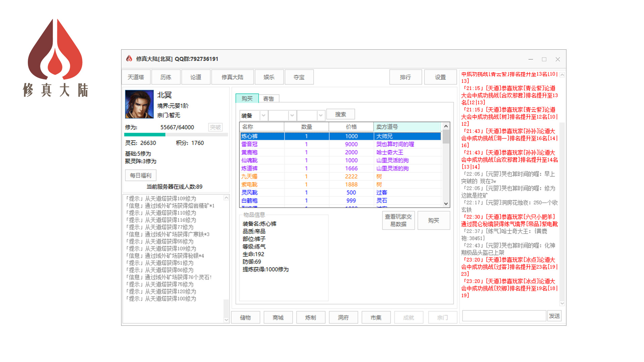The width and height of the screenshot is (644, 362).
Task: Open the 洞府 cave dwelling
Action: (343, 317)
